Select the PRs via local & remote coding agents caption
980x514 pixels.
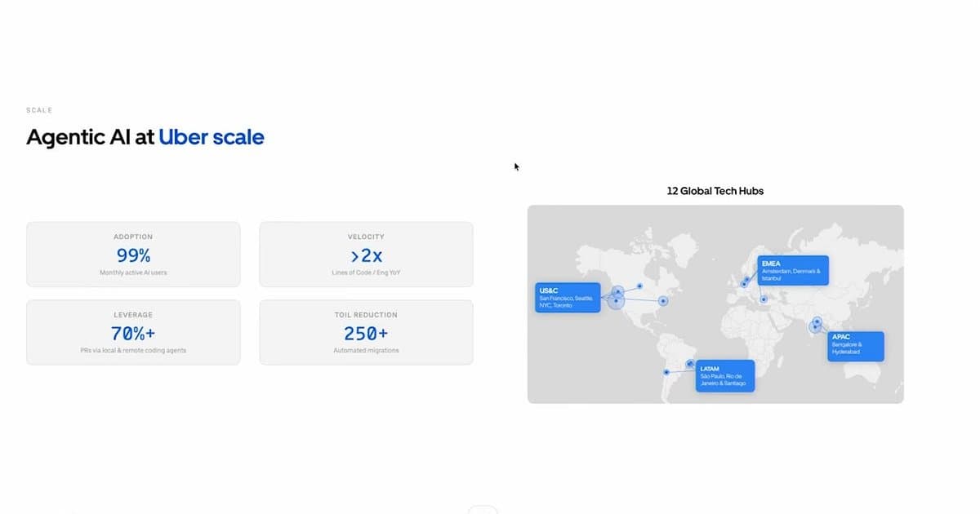(x=133, y=351)
